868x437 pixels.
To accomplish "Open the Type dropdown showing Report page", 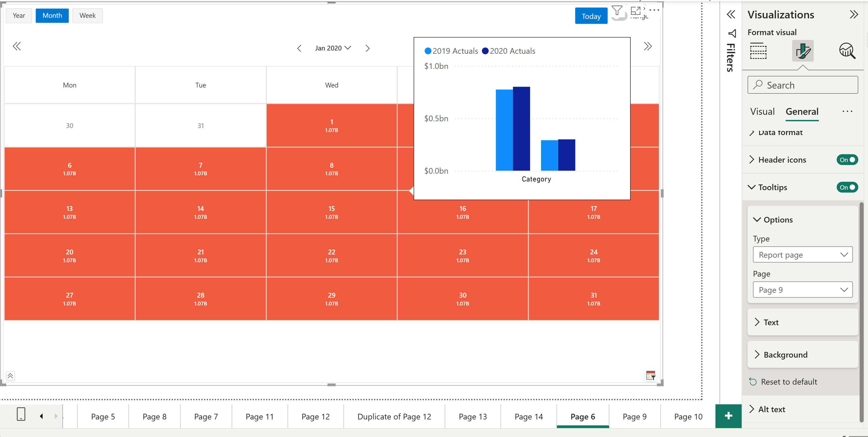I will tap(802, 255).
